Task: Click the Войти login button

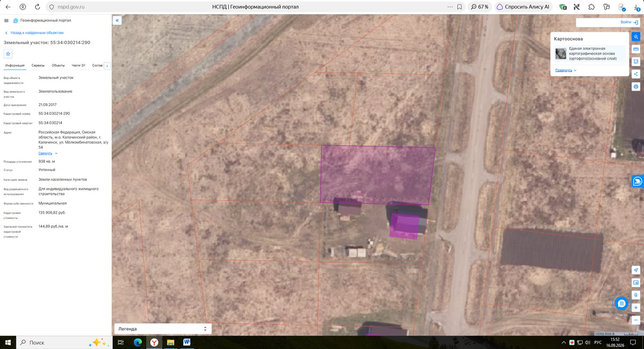Action: point(629,22)
